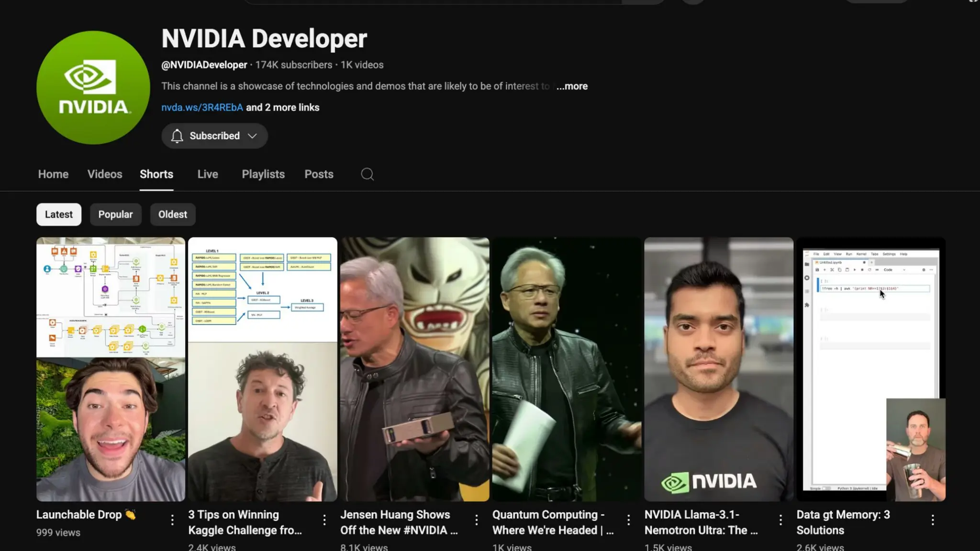Switch to the Videos tab

[x=105, y=174]
